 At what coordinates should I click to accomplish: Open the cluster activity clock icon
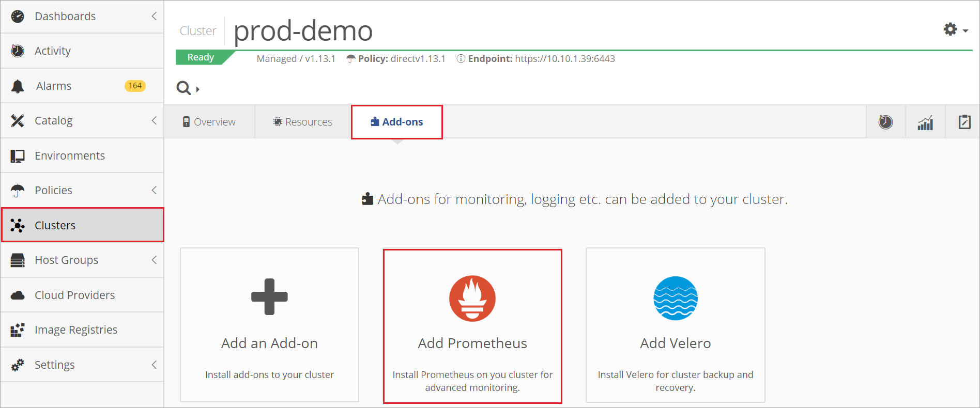(x=885, y=122)
